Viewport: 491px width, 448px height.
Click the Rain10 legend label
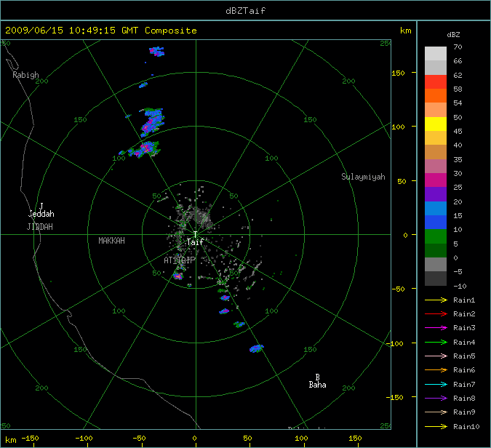[466, 426]
